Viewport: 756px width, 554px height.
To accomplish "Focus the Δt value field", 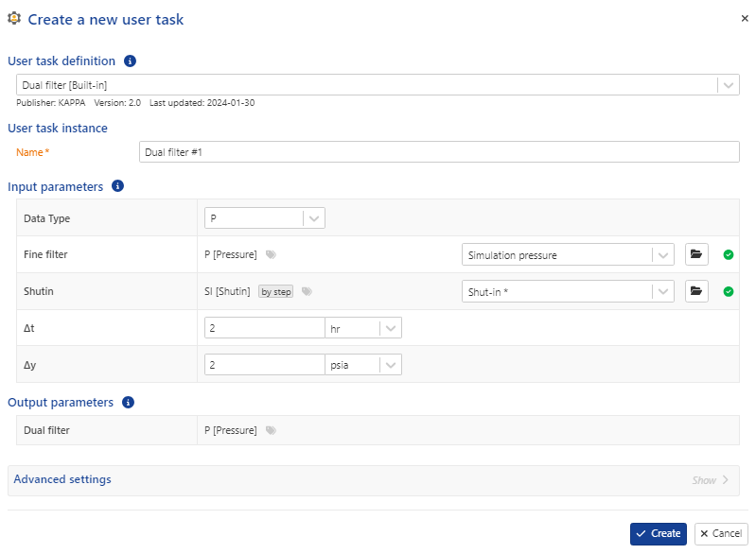I will (x=265, y=328).
